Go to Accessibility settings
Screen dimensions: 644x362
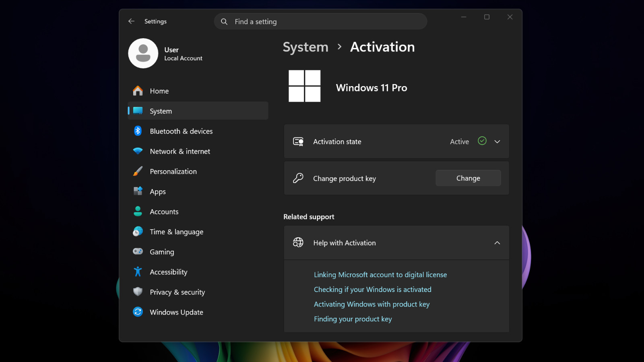coord(198,272)
